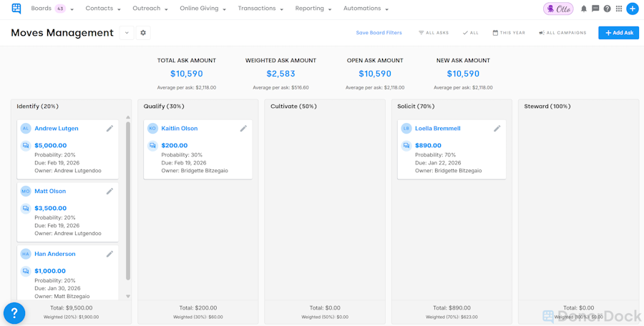This screenshot has height=326, width=644.
Task: Click the Cultivate (50%) column header
Action: tap(293, 107)
